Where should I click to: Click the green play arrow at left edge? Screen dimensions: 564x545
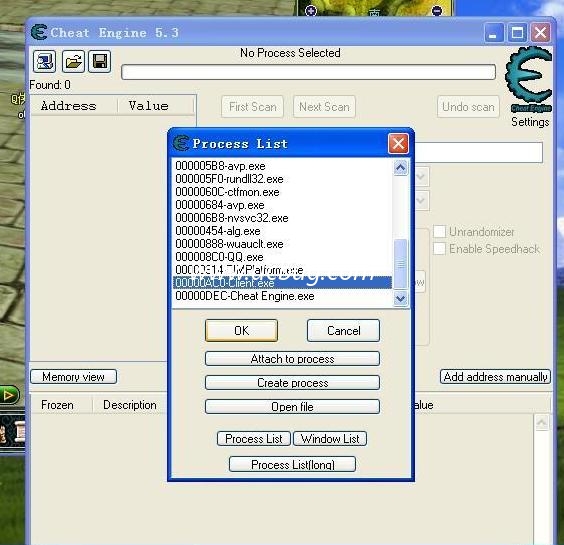coord(9,395)
